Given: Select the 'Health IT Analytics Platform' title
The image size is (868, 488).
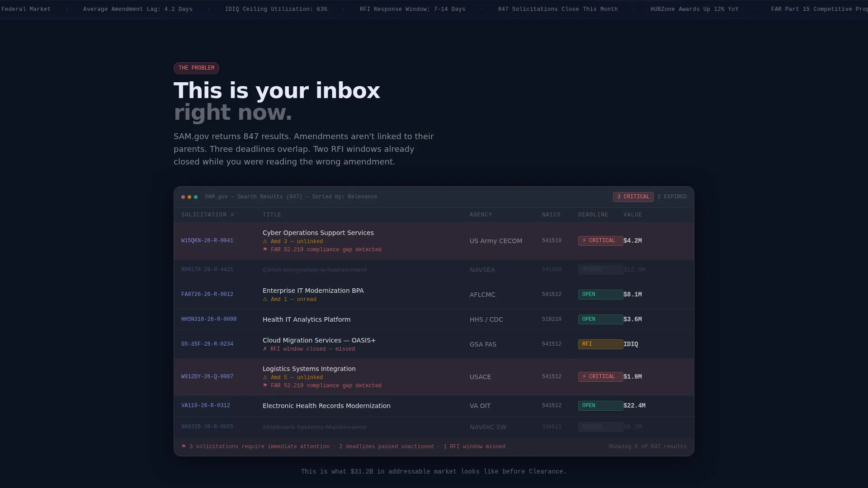Looking at the screenshot, I should coord(307,319).
